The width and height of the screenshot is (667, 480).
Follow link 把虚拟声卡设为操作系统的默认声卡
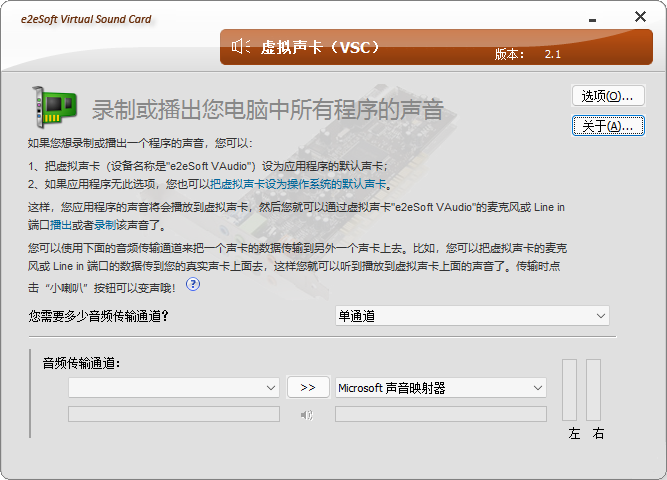(x=298, y=184)
